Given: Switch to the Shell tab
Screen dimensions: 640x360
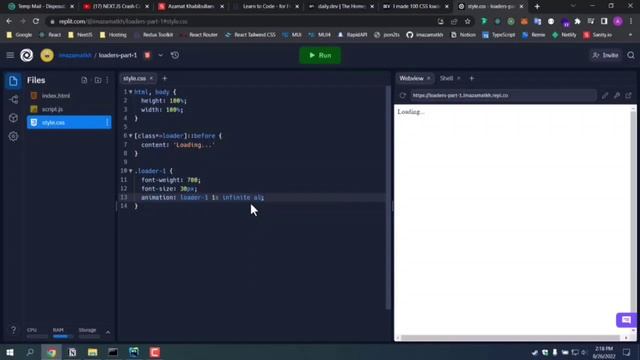Looking at the screenshot, I should pyautogui.click(x=447, y=78).
